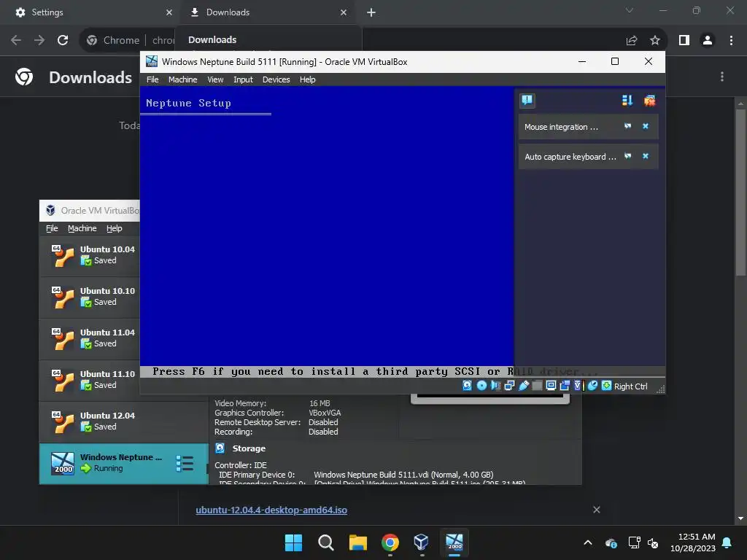Expand the Mouse integration notification text

coord(561,127)
